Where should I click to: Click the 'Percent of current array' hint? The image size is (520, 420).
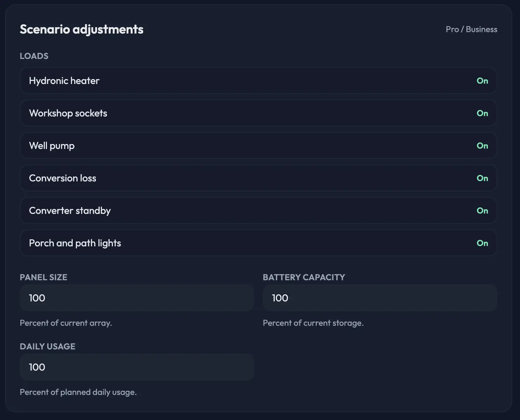tap(66, 323)
